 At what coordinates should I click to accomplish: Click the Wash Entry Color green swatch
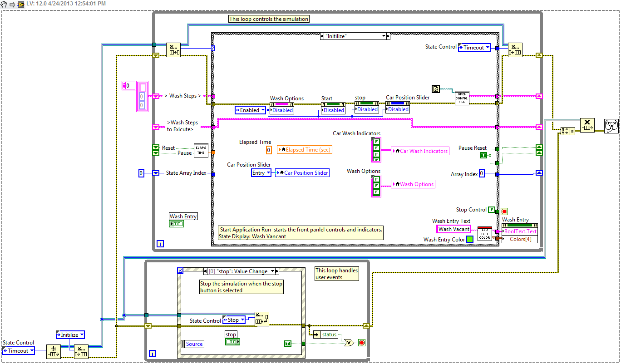(470, 239)
